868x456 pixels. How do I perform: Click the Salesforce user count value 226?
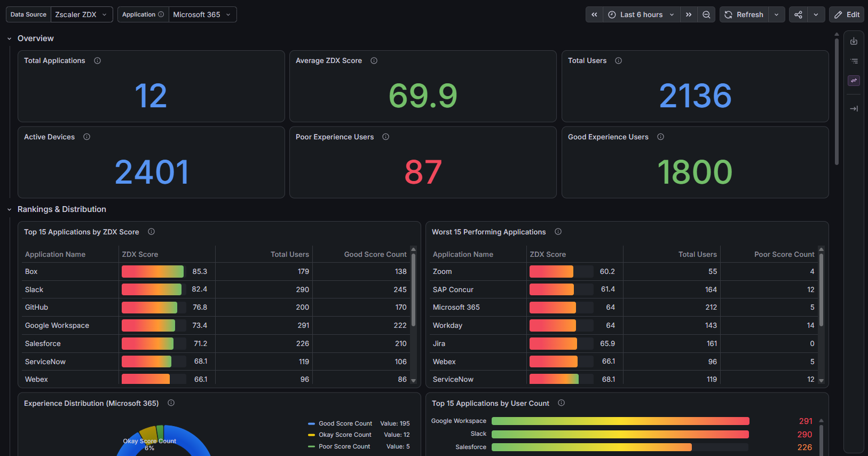pyautogui.click(x=804, y=447)
